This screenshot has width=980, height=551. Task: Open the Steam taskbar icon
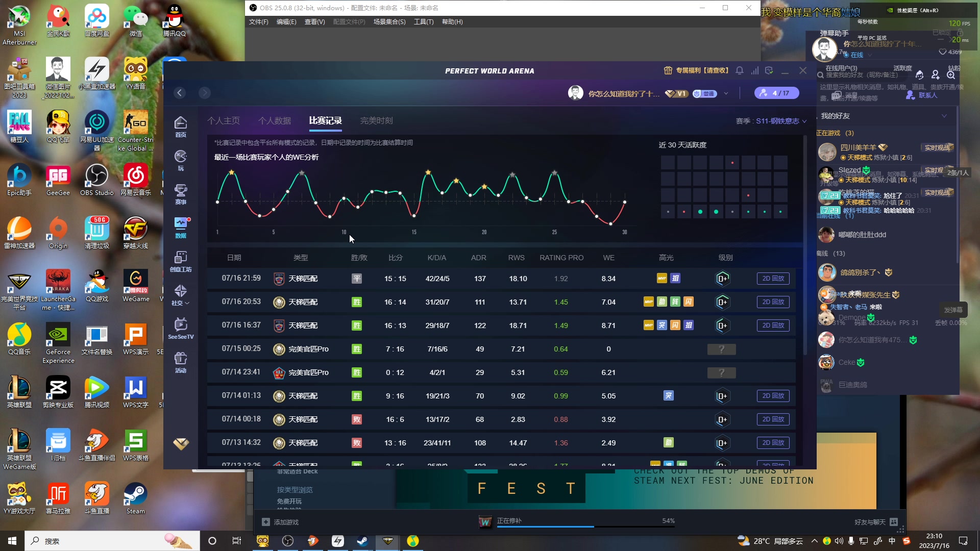point(362,541)
